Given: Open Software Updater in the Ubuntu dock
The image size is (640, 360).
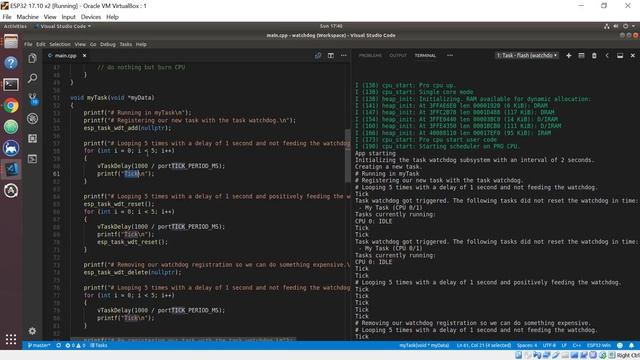Looking at the screenshot, I should click(x=11, y=191).
